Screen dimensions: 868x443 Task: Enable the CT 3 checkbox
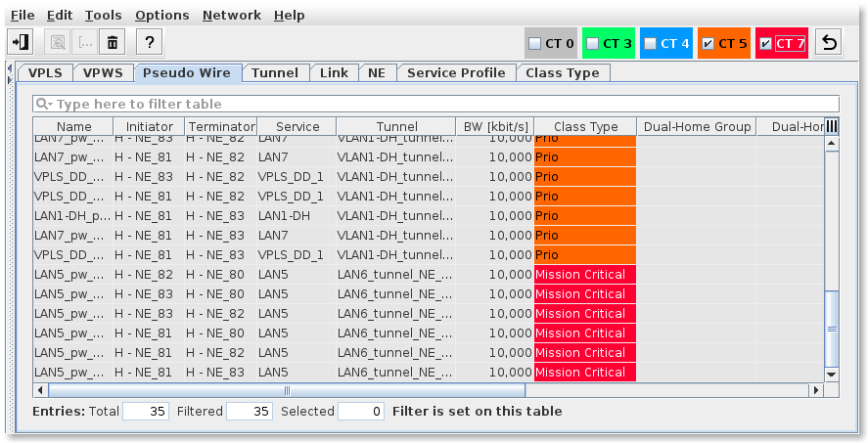point(592,43)
